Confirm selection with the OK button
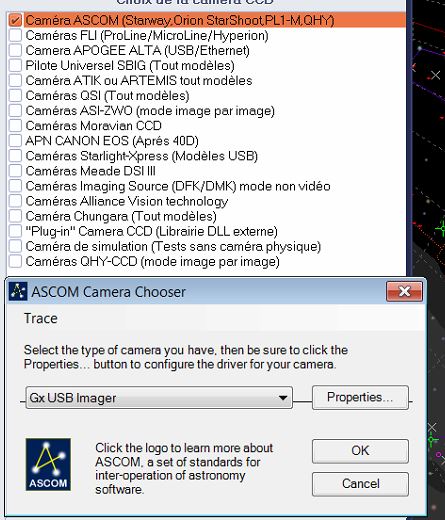The height and width of the screenshot is (520, 445). (x=360, y=451)
